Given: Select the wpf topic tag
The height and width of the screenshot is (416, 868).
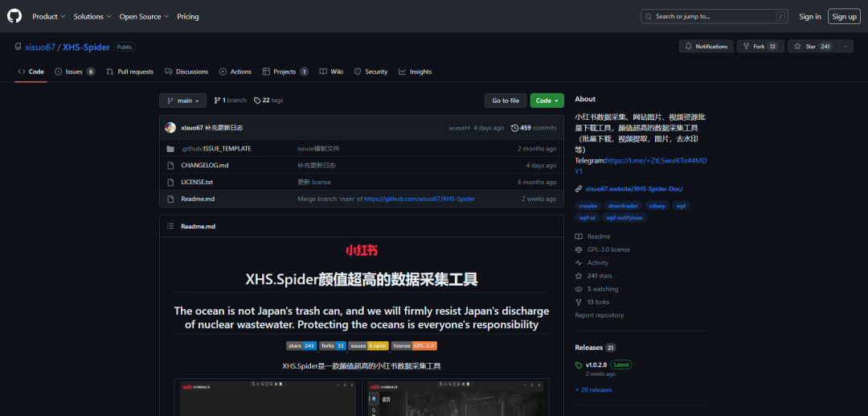Looking at the screenshot, I should click(681, 206).
